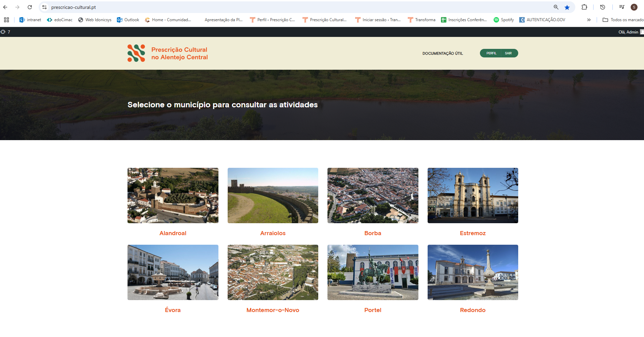Open the Chrome apps grid icon
The width and height of the screenshot is (644, 337).
click(x=6, y=20)
